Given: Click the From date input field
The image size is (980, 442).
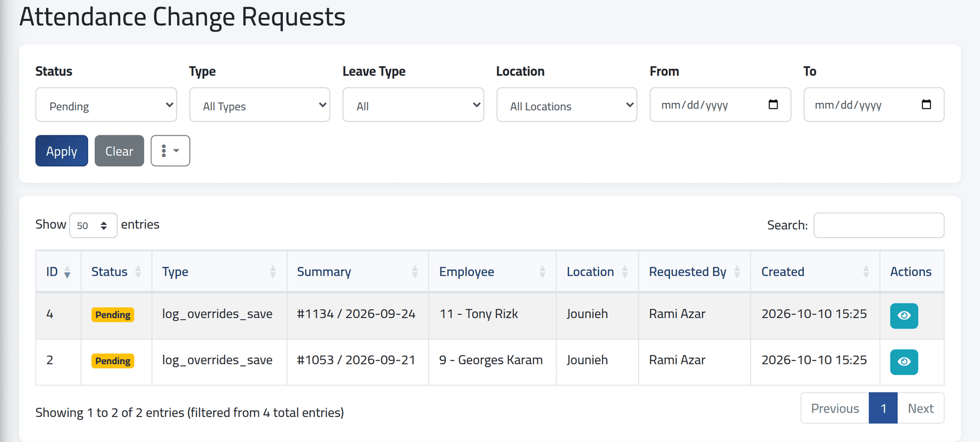Looking at the screenshot, I should click(x=720, y=105).
